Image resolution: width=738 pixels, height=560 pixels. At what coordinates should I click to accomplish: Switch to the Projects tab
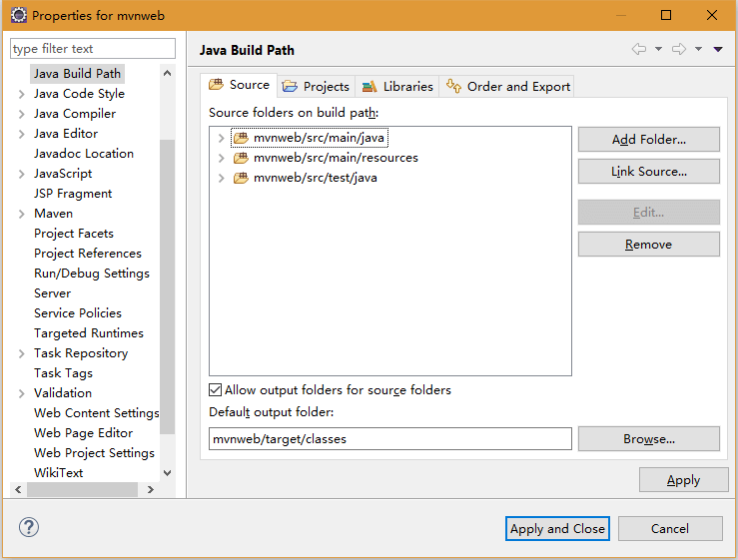316,87
